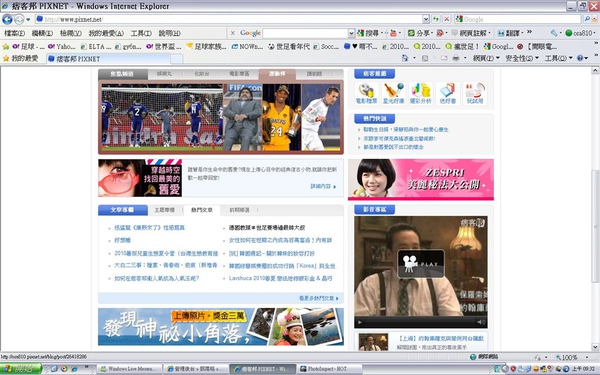This screenshot has height=375, width=600.
Task: Switch to PhotoImpact taskbar button
Action: (x=328, y=369)
